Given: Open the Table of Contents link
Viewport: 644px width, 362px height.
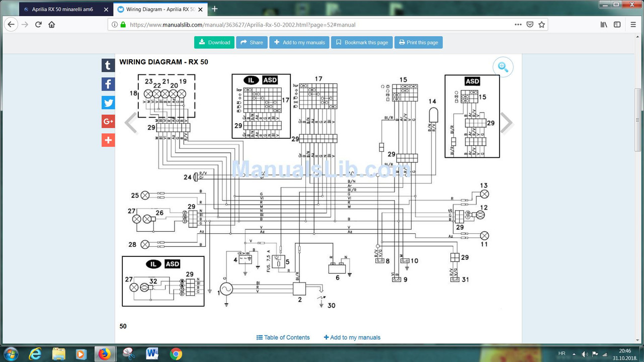Looking at the screenshot, I should tap(283, 337).
